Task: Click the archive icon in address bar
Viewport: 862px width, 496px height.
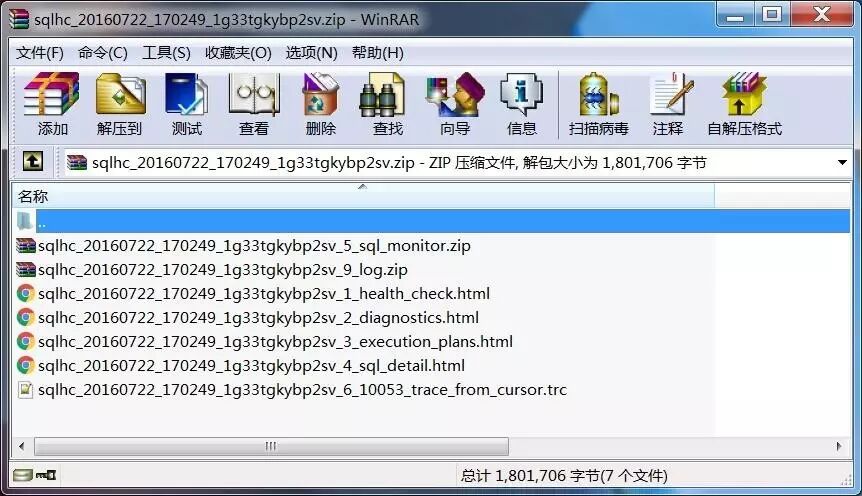Action: [77, 162]
